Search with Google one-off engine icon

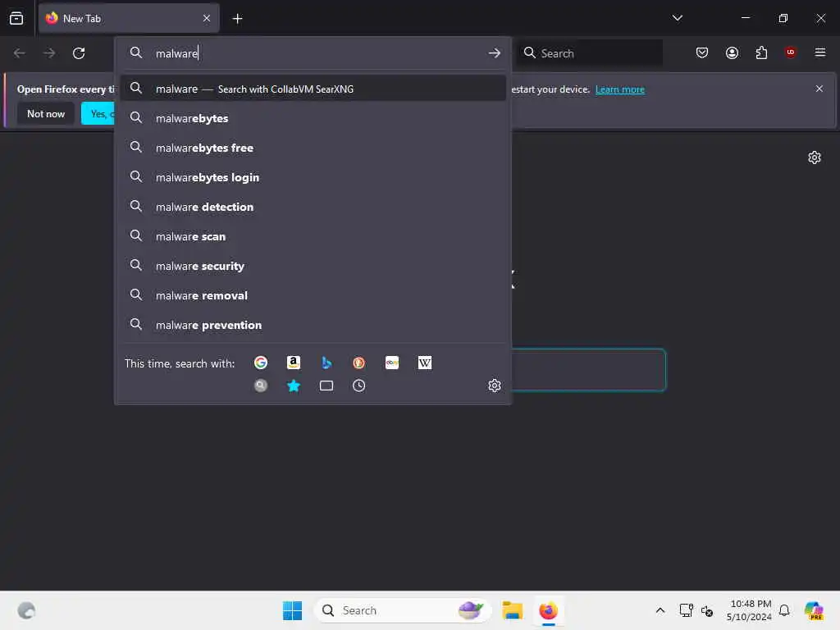coord(261,363)
